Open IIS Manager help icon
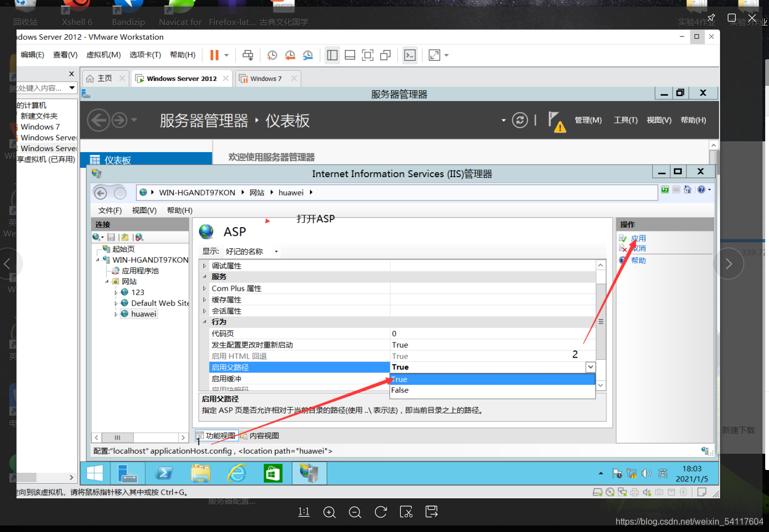Viewport: 769px width, 532px height. click(702, 190)
